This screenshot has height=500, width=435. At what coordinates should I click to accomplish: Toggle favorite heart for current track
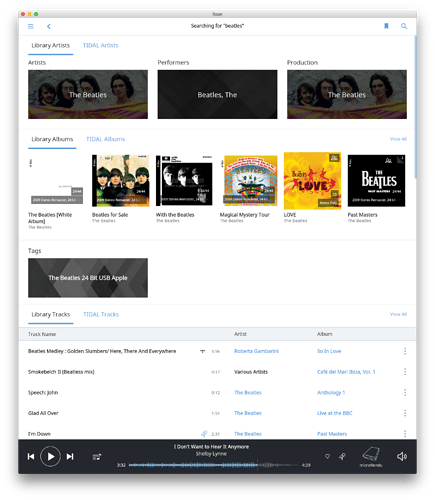click(327, 456)
